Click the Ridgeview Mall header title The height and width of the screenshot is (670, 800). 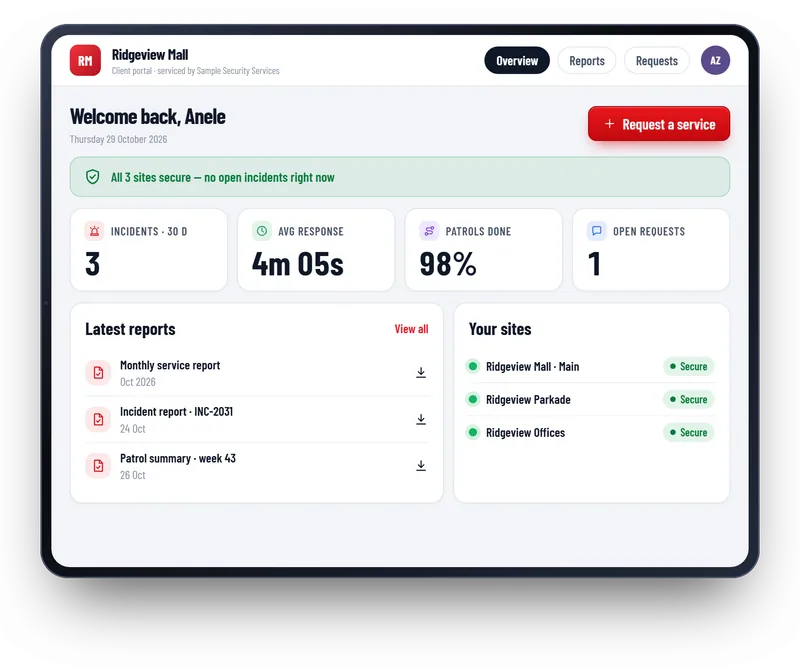(150, 55)
